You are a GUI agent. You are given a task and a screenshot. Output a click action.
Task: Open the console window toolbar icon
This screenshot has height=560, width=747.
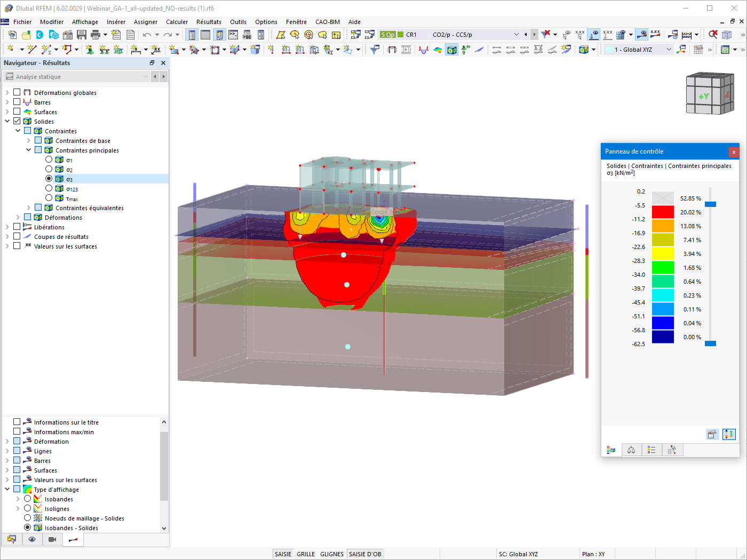click(x=233, y=35)
